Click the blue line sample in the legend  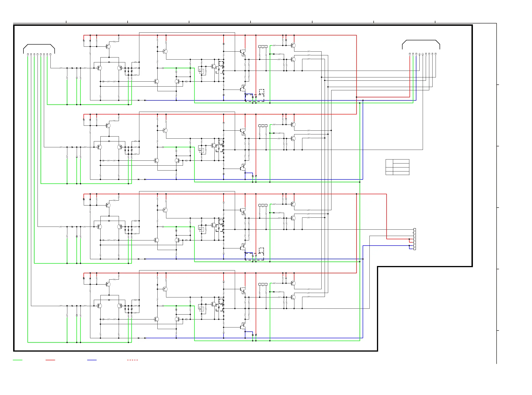92,360
